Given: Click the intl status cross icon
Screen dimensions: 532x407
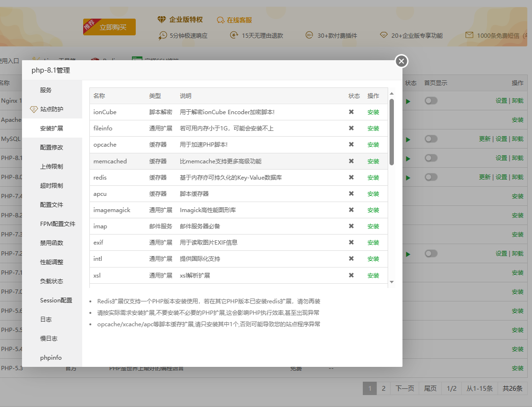Looking at the screenshot, I should 351,258.
